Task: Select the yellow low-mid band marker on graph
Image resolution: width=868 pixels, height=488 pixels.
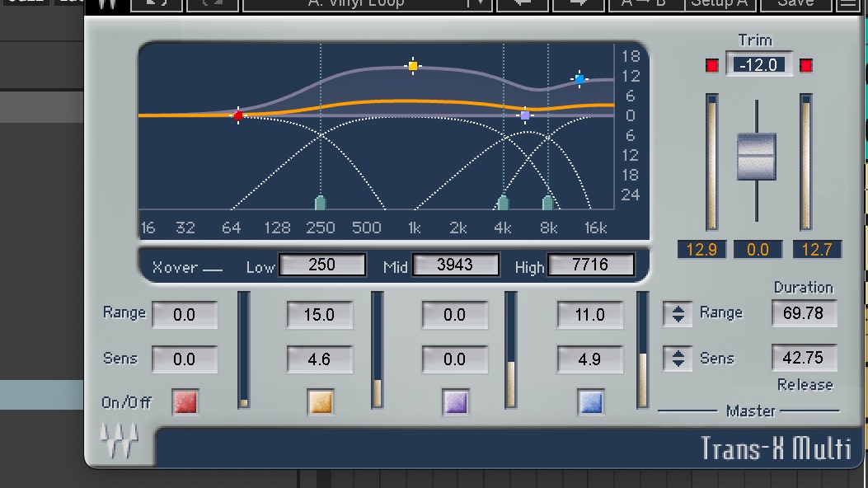Action: coord(413,66)
